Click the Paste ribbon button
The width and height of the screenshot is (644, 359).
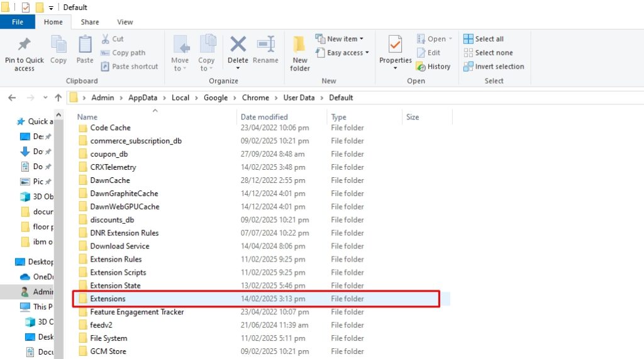(x=85, y=50)
